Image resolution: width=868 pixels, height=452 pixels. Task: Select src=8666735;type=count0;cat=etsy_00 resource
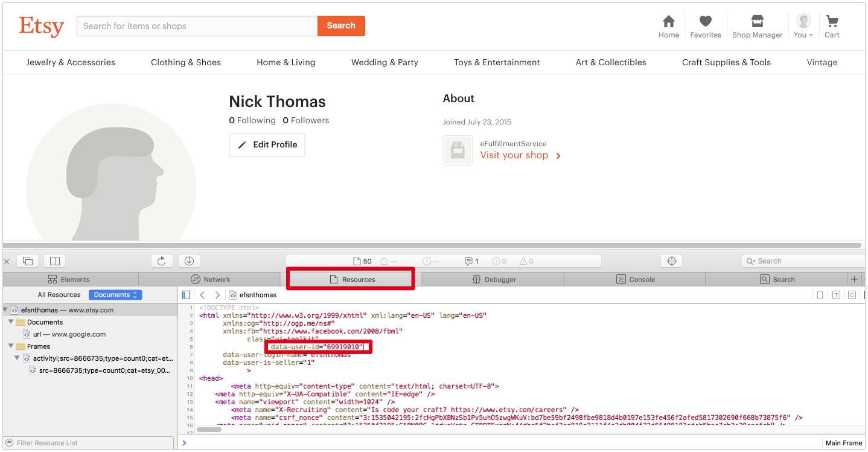click(x=100, y=370)
